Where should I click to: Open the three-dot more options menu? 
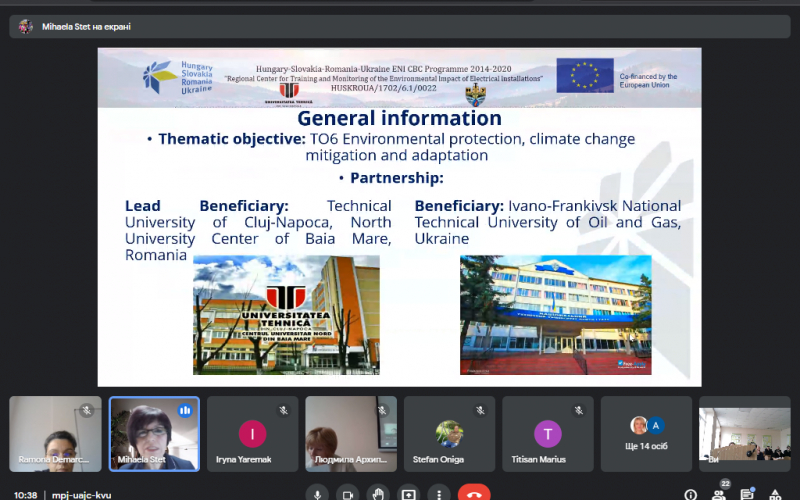coord(439,494)
